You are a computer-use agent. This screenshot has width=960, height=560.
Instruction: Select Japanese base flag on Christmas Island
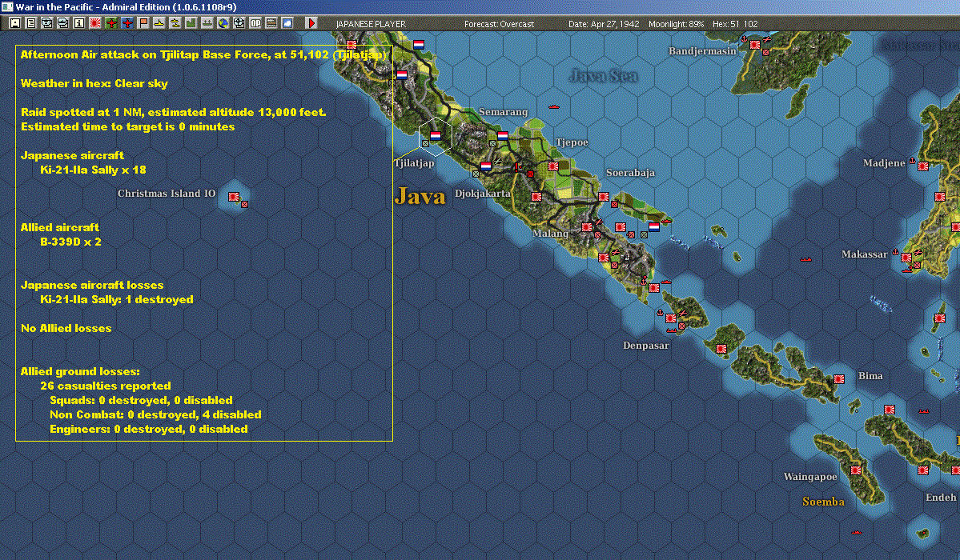tap(234, 197)
